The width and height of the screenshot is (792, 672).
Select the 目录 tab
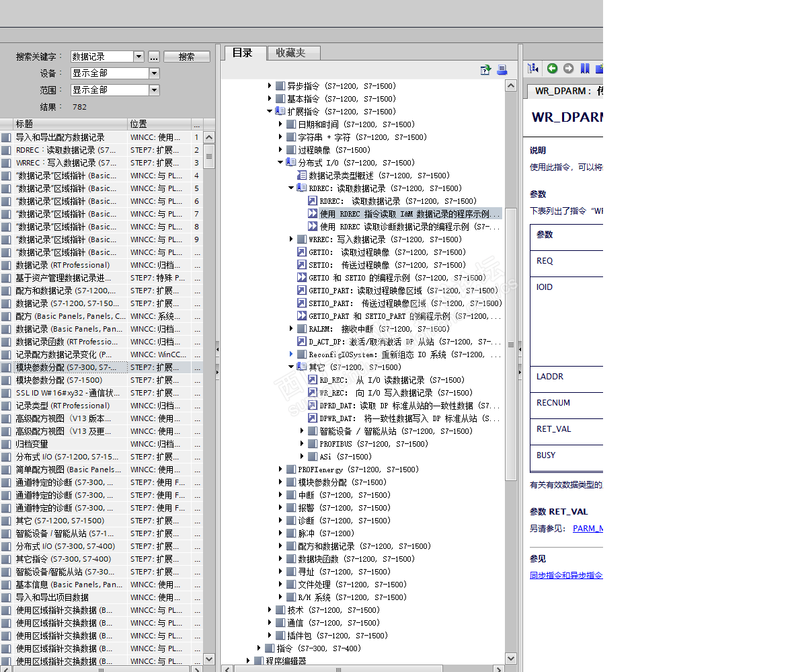[243, 53]
